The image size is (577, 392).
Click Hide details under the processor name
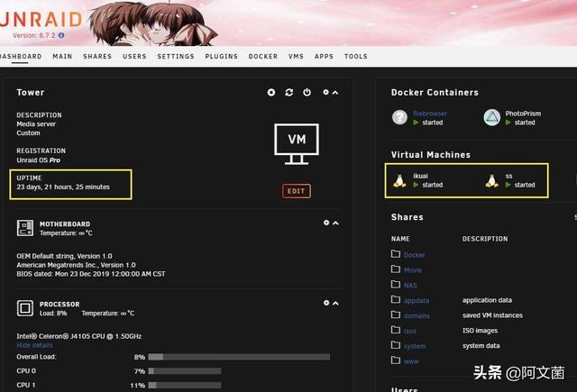(34, 345)
